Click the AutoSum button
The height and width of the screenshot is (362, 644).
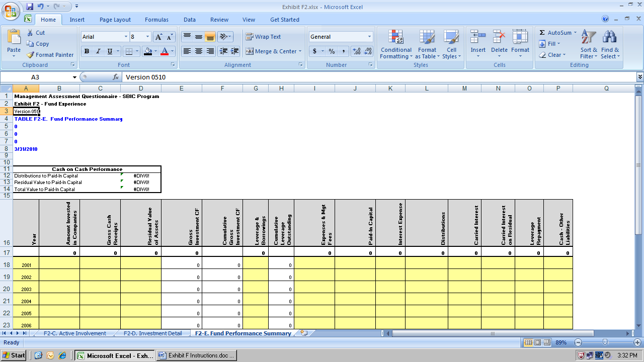[555, 33]
